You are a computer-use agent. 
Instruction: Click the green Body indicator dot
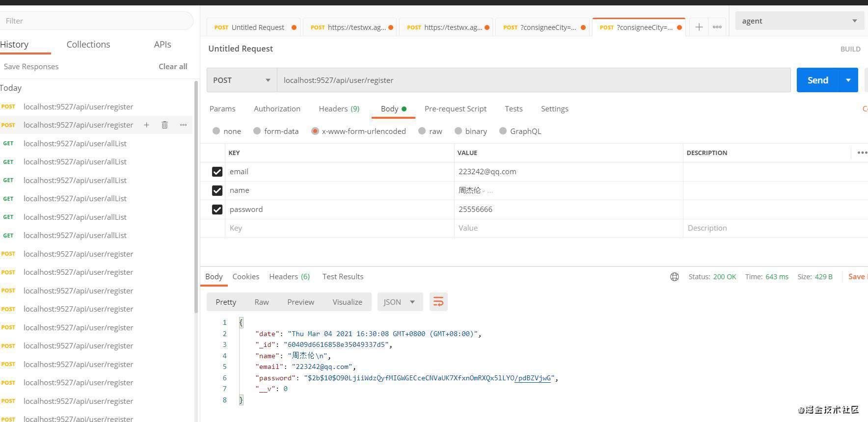[x=404, y=109]
